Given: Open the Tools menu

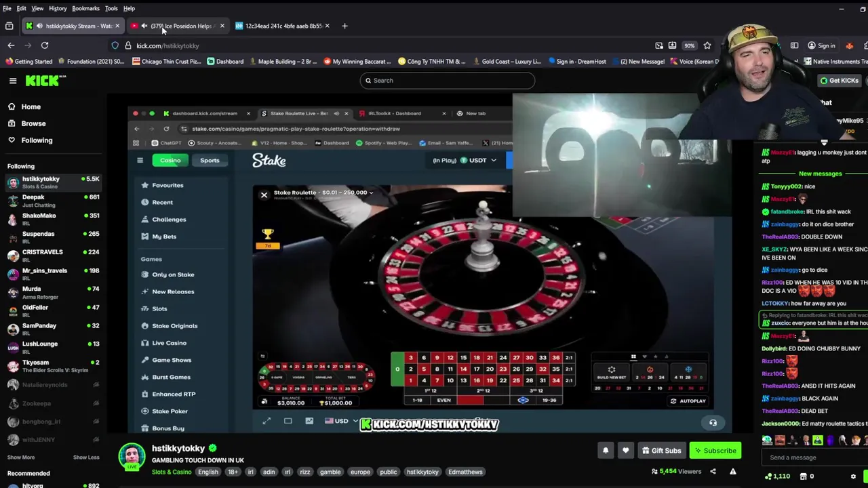Looking at the screenshot, I should coord(111,8).
